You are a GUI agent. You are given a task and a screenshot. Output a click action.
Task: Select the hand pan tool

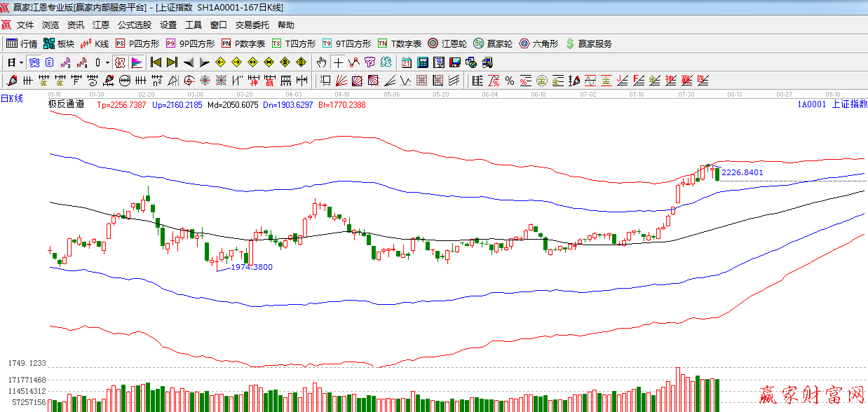pos(322,62)
